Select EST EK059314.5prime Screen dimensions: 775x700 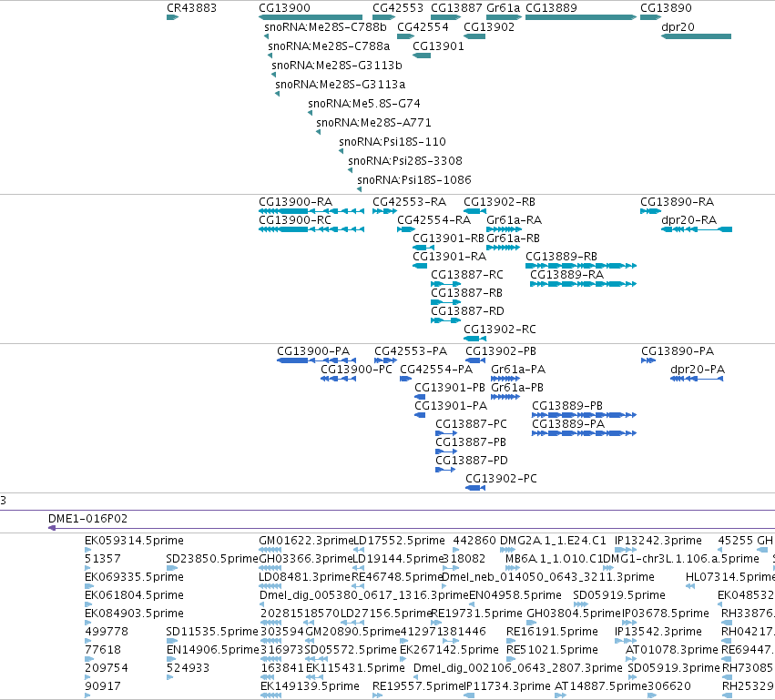pyautogui.click(x=134, y=541)
